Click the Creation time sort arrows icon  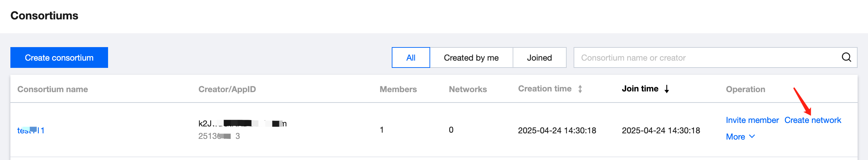click(x=580, y=89)
